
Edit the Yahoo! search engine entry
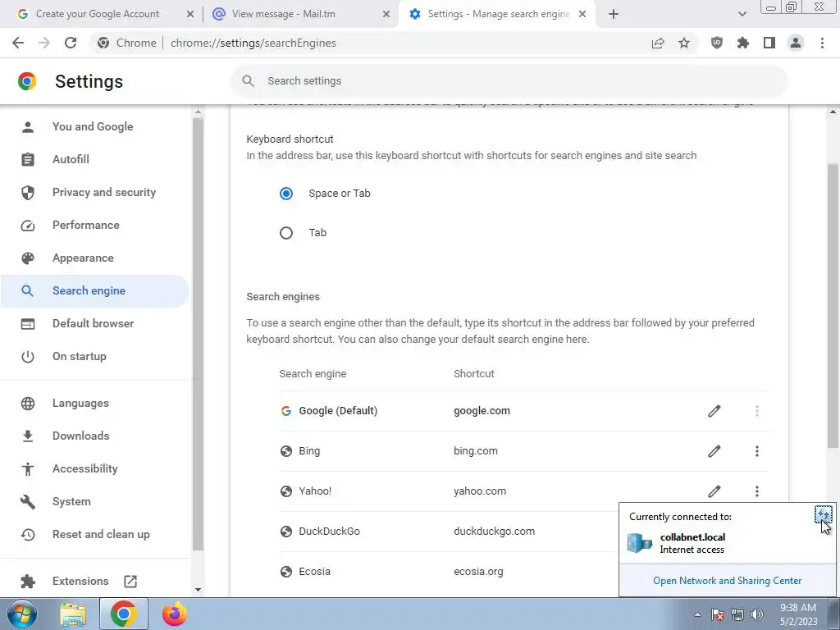(x=714, y=491)
